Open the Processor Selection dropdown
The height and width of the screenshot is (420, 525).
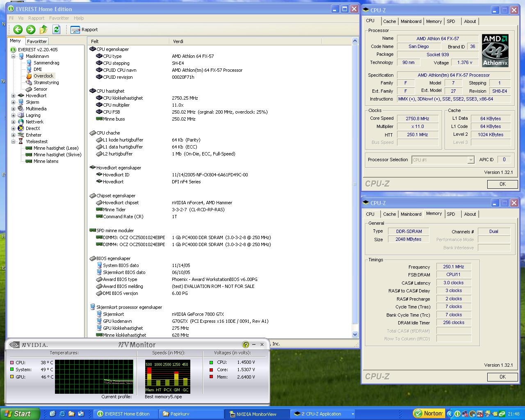pos(443,160)
